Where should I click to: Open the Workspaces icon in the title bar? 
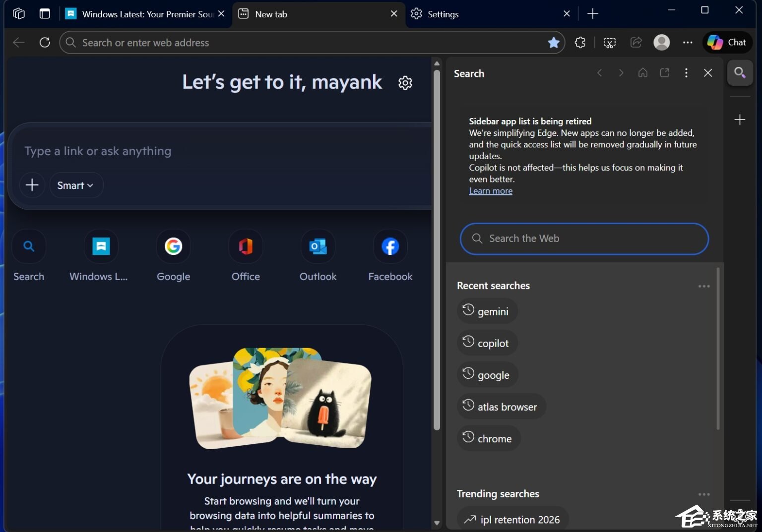[19, 13]
